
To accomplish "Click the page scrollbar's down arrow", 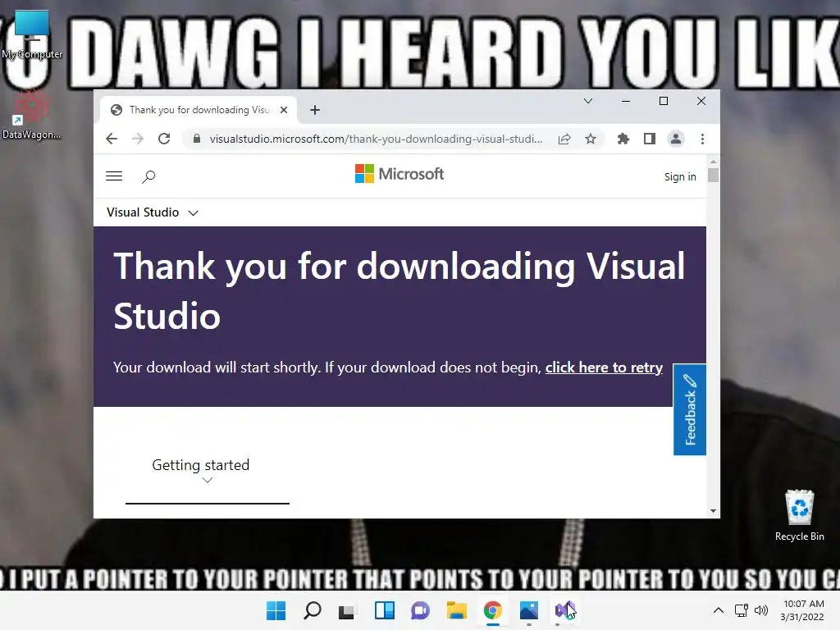I will [713, 511].
